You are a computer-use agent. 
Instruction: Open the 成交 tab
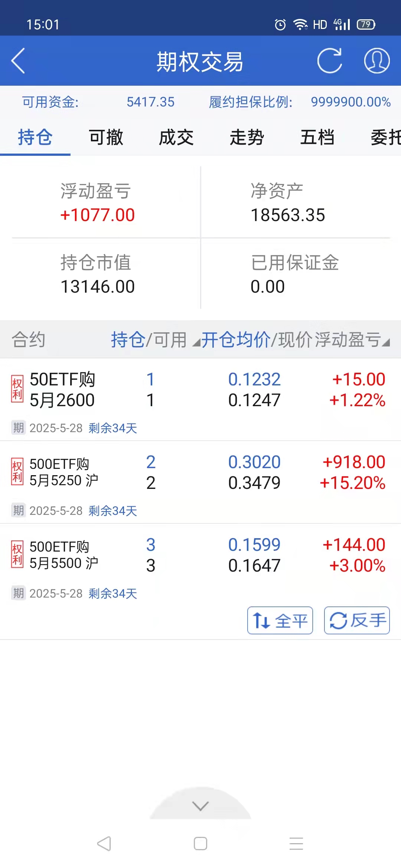click(x=176, y=138)
